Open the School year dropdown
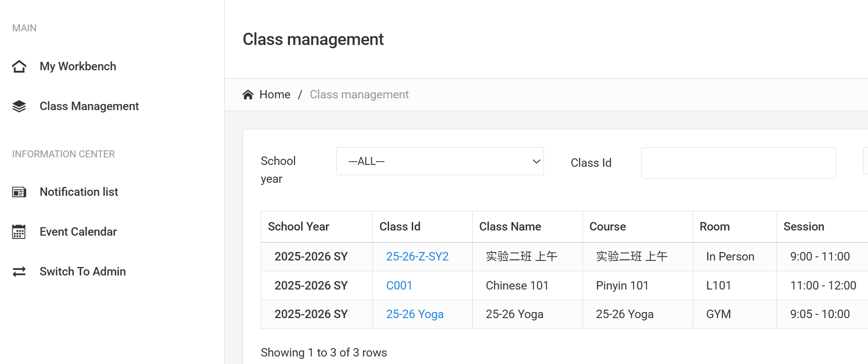Screen dimensions: 868x364 439,161
